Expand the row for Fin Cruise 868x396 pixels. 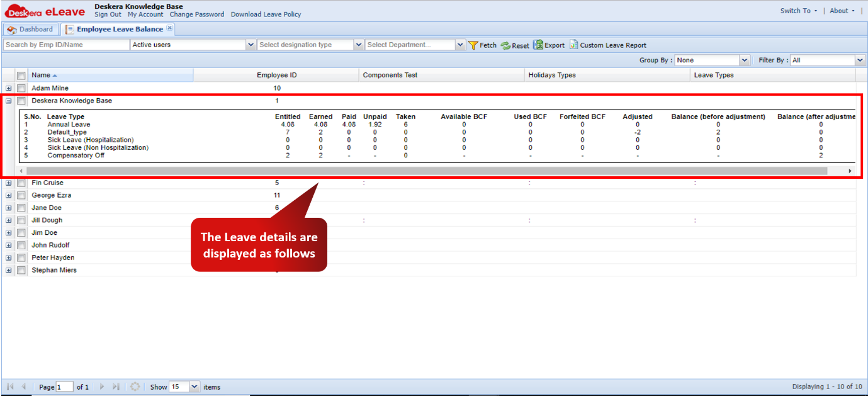pyautogui.click(x=8, y=183)
